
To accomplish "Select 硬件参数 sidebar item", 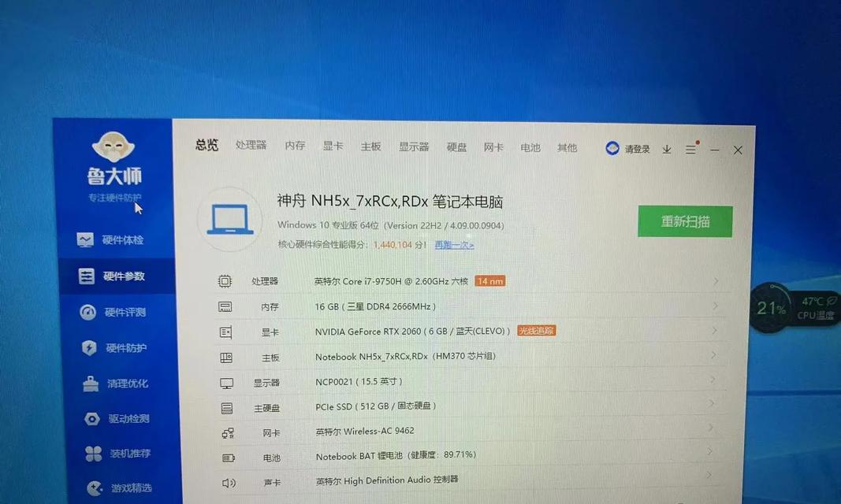I will pyautogui.click(x=117, y=276).
